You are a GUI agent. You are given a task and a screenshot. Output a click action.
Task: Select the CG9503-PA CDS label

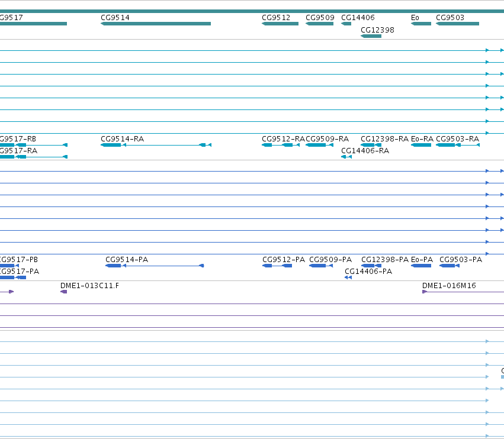461,260
